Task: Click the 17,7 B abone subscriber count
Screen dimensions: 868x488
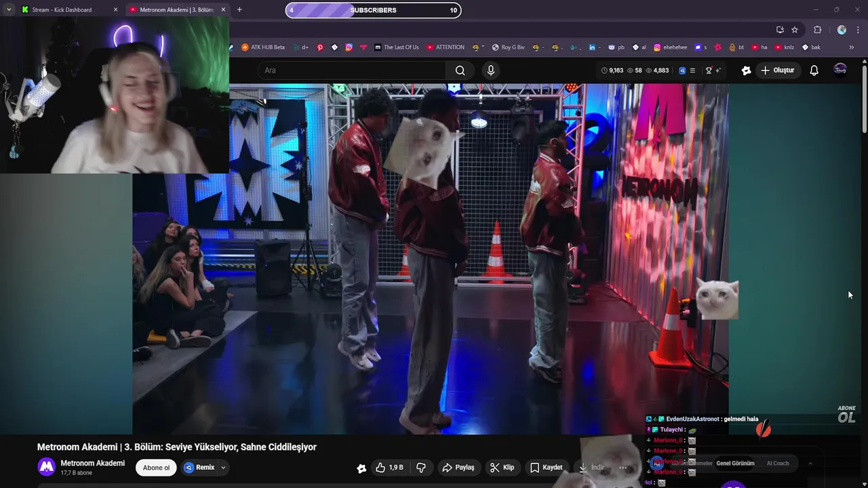Action: point(77,473)
